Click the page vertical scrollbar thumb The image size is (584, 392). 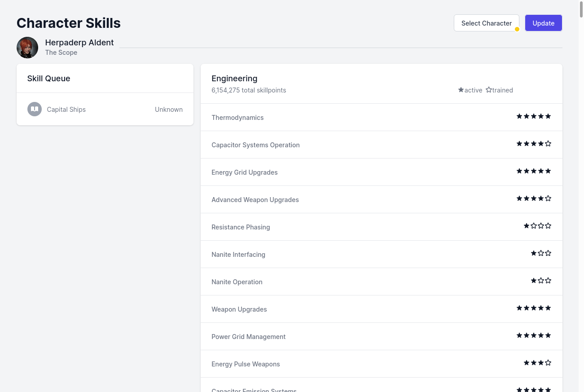581,9
